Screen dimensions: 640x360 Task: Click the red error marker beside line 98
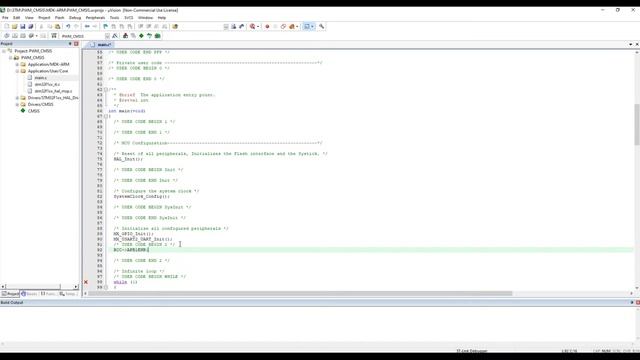pos(86,282)
